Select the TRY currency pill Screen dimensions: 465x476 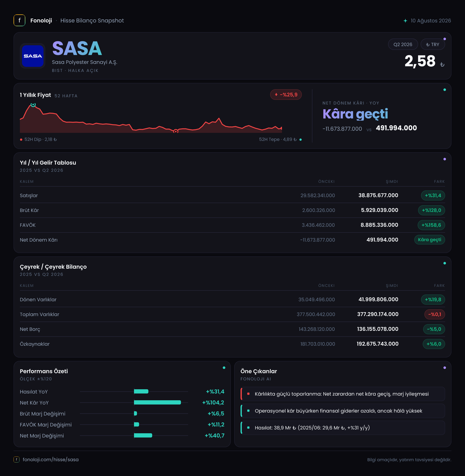pyautogui.click(x=432, y=44)
